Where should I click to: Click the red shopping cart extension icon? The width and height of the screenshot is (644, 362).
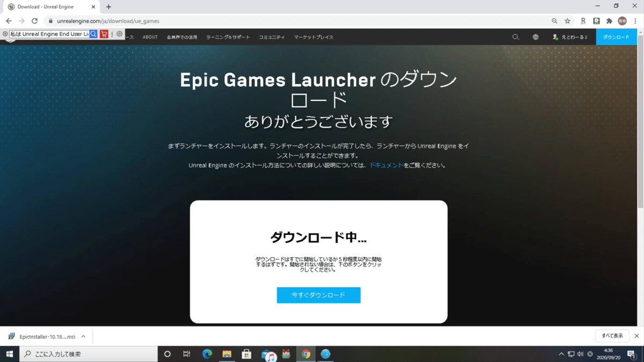(104, 33)
